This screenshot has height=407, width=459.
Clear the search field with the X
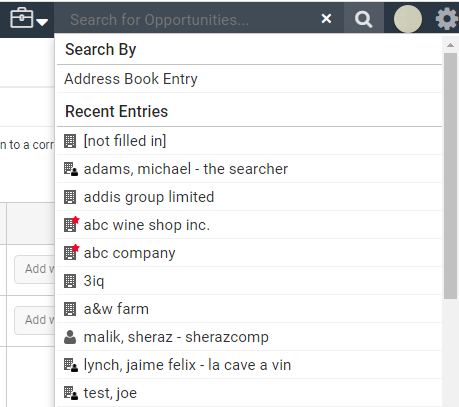click(326, 19)
